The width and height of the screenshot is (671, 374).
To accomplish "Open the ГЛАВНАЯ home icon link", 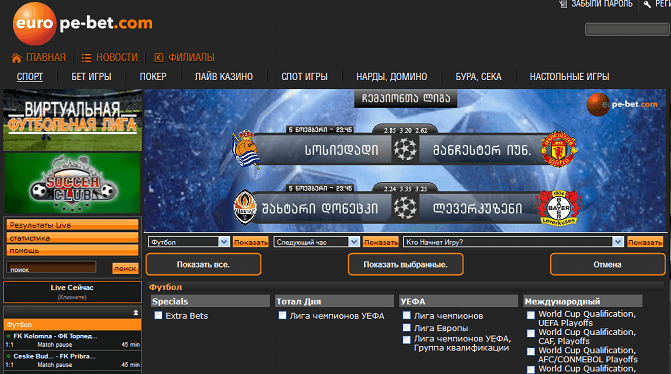I will (x=17, y=58).
